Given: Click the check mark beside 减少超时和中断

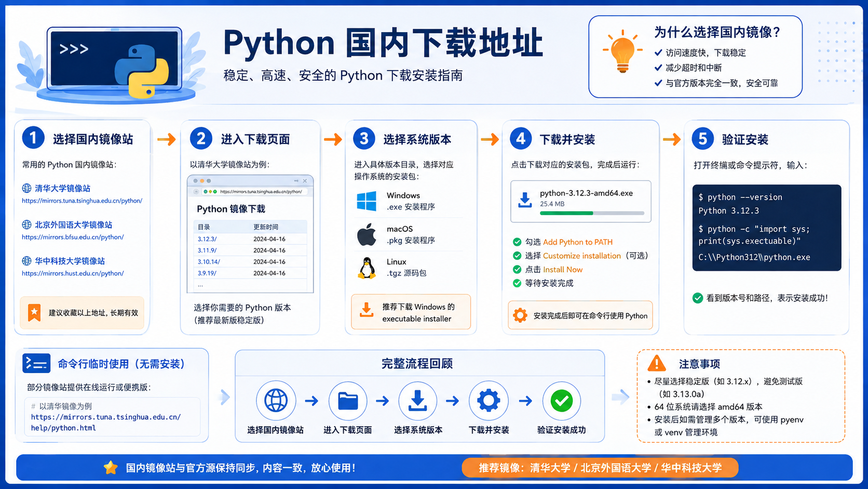Looking at the screenshot, I should click(x=658, y=68).
